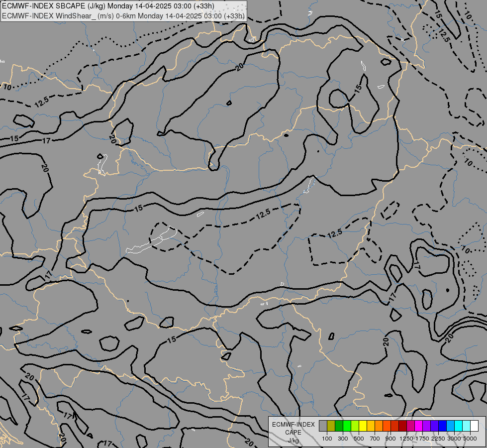Click the 3000 legend tick label
The image size is (487, 448).
tap(454, 439)
